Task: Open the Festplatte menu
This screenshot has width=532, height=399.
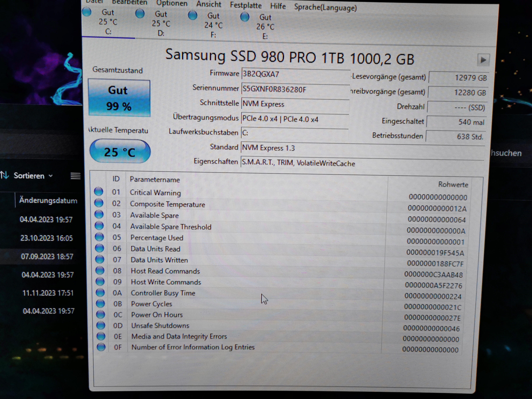Action: [246, 5]
